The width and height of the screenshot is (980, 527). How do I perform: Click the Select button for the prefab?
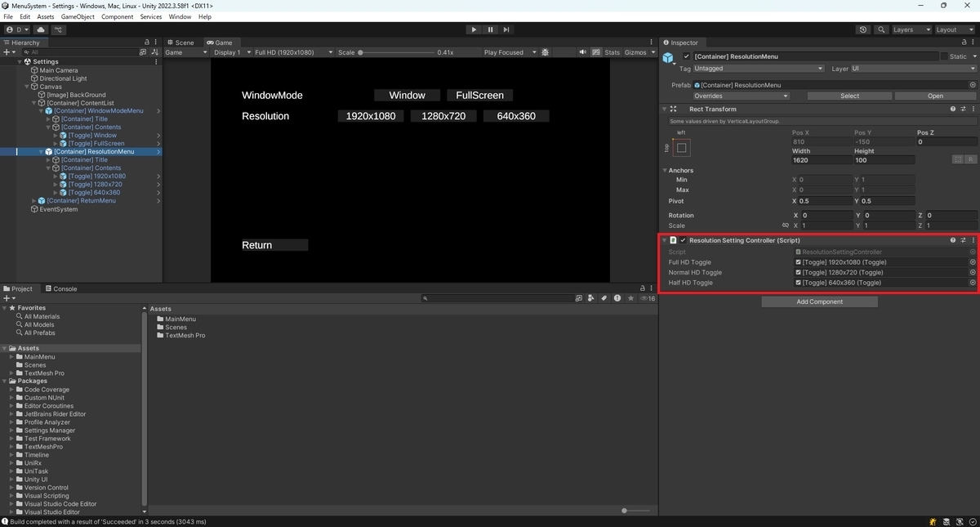click(849, 96)
